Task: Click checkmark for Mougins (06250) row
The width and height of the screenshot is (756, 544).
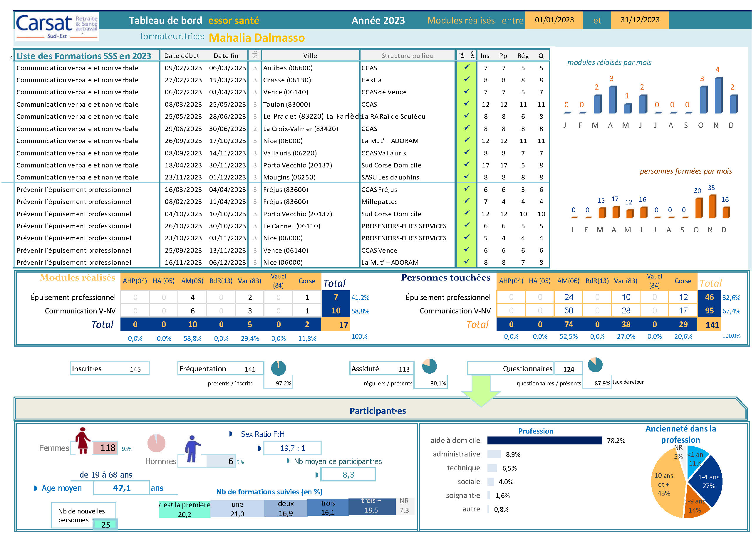Action: pyautogui.click(x=467, y=176)
